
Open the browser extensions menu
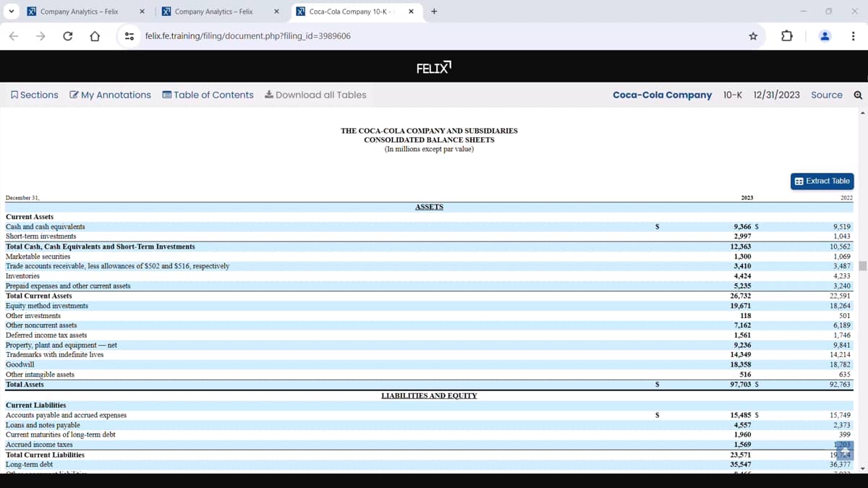click(x=788, y=35)
